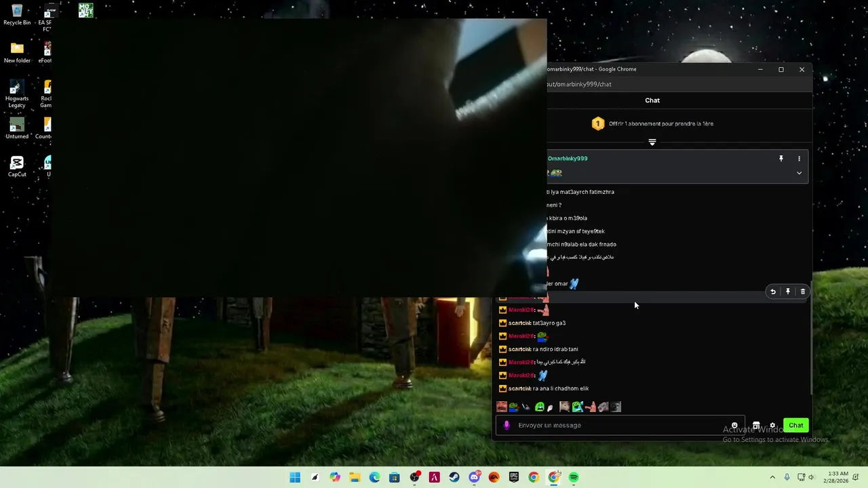Screen dimensions: 868x488
Task: Open Microsoft Edge from the taskbar
Action: (374, 478)
